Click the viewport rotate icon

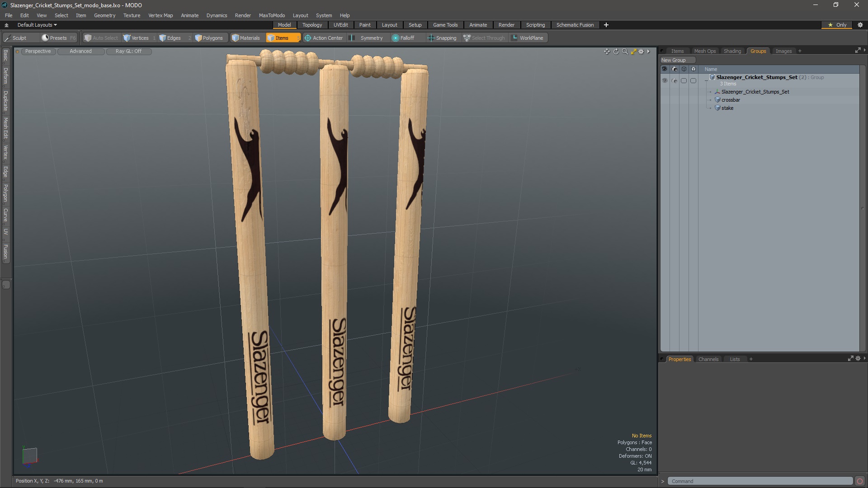pos(616,52)
